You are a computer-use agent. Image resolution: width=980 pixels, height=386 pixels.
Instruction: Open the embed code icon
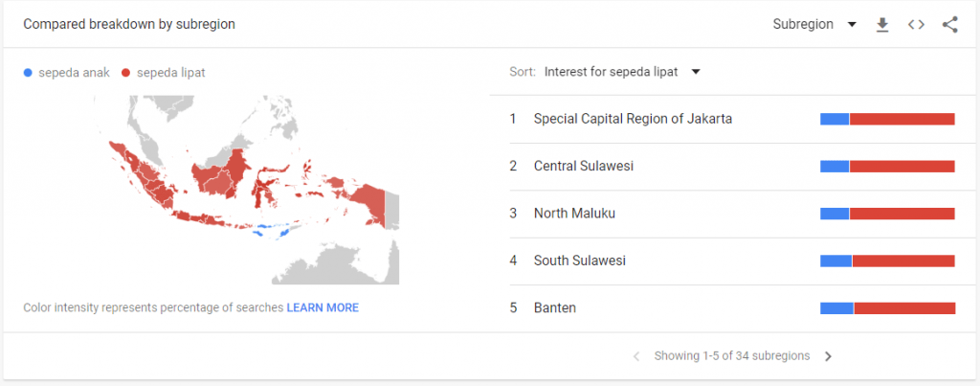point(916,25)
